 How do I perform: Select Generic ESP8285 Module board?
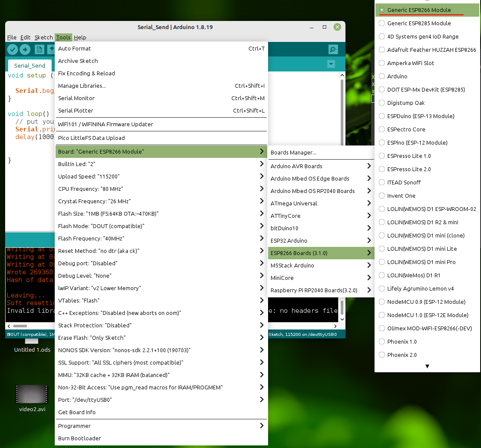click(x=427, y=24)
